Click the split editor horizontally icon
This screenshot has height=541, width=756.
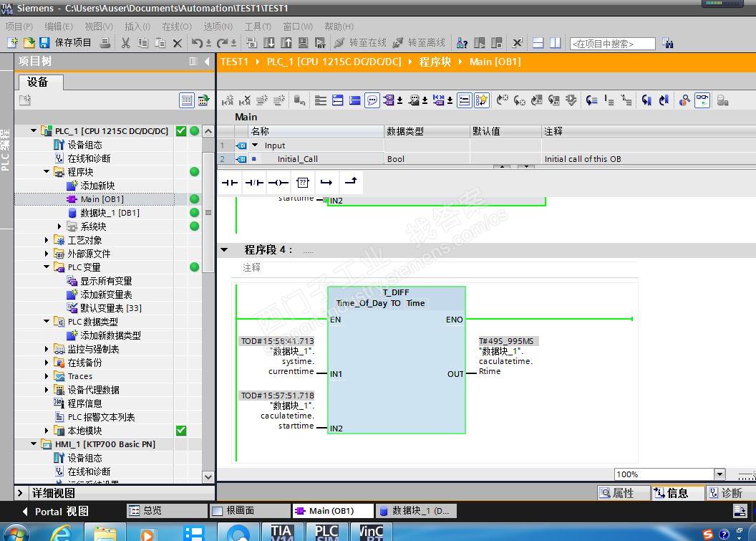538,43
